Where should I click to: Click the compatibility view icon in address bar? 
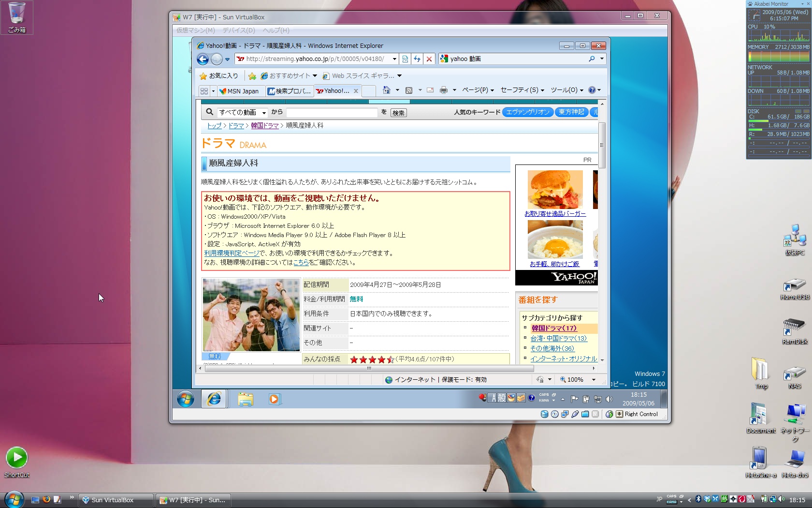point(405,59)
